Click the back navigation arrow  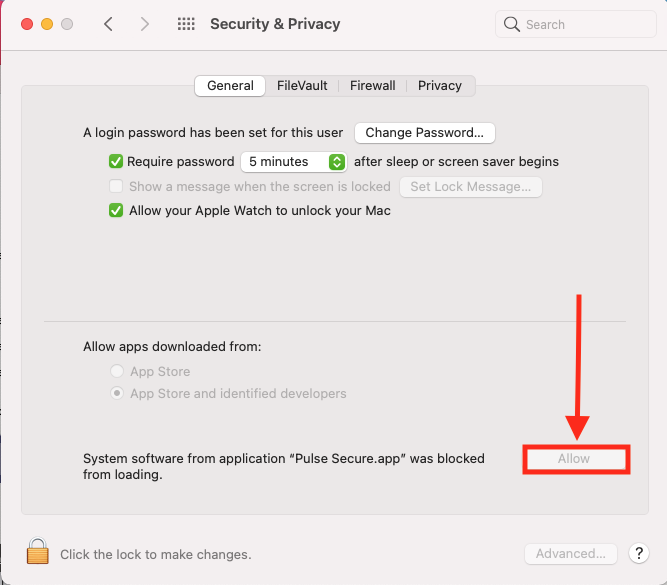(108, 24)
